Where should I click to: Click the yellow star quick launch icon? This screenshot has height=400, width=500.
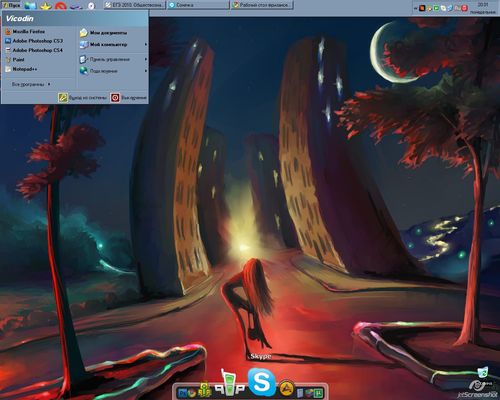click(x=46, y=6)
